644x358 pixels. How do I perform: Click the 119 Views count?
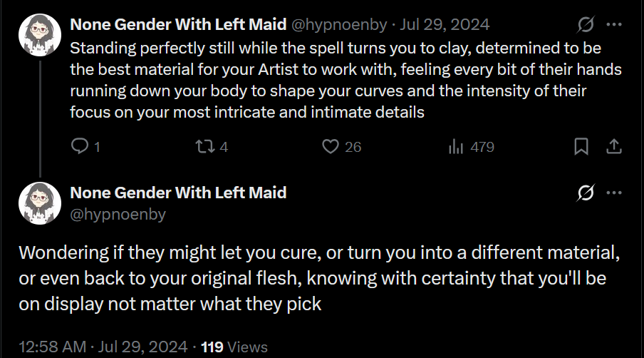point(234,347)
